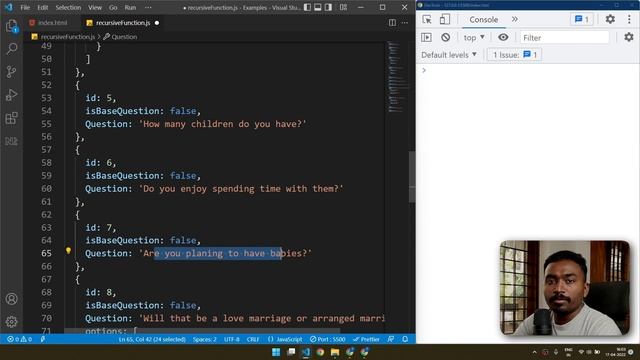Open the Selection menu
The width and height of the screenshot is (640, 360).
click(68, 7)
